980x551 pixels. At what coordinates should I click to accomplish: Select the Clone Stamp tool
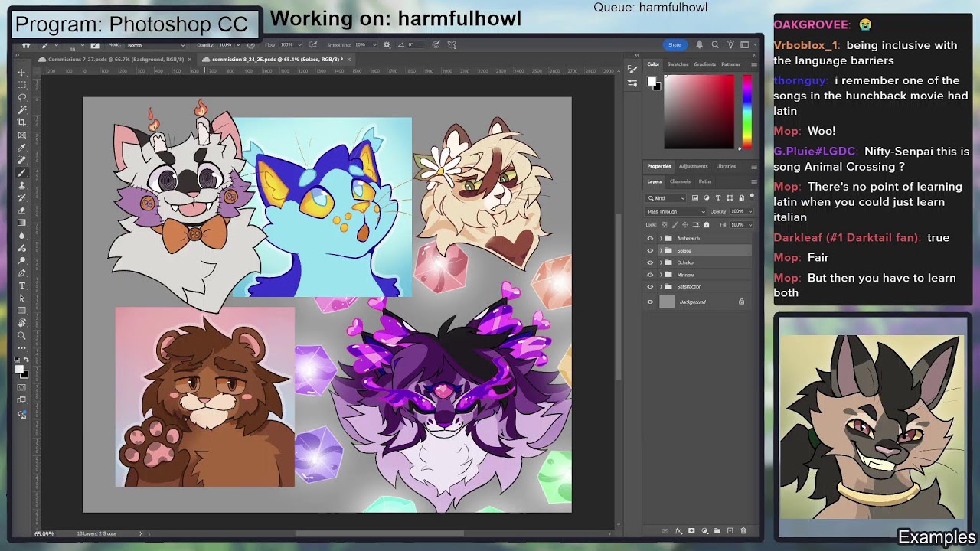pos(21,184)
